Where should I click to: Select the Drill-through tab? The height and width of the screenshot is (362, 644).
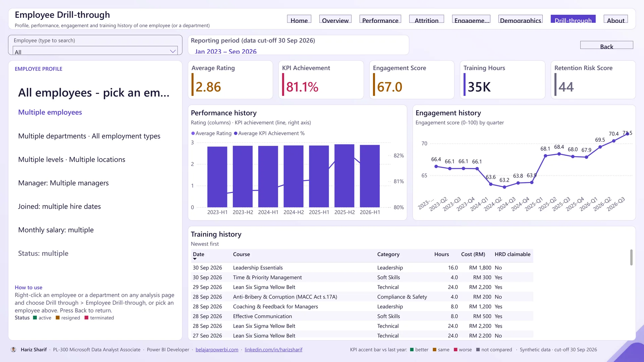click(x=573, y=19)
